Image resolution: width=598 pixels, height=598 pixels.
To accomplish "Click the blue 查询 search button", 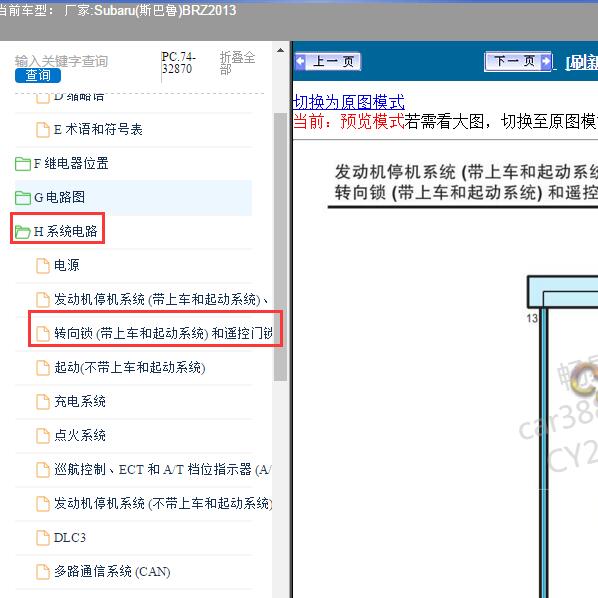I will 38,76.
